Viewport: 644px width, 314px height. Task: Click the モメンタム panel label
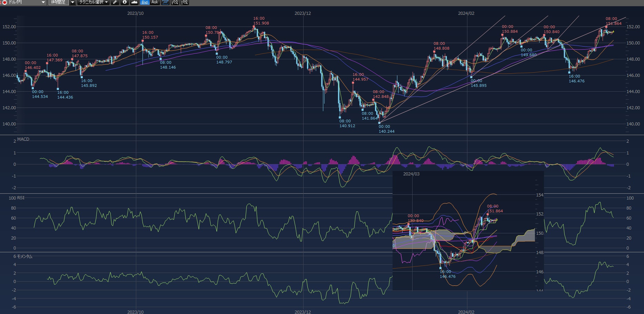pyautogui.click(x=24, y=256)
